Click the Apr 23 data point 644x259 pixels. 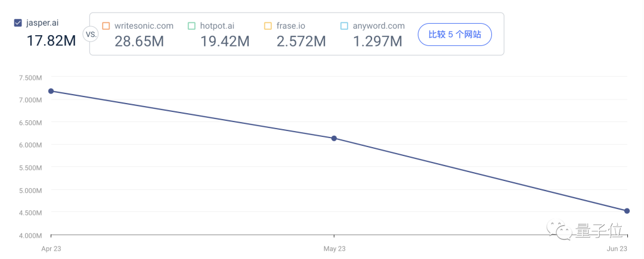pos(51,91)
